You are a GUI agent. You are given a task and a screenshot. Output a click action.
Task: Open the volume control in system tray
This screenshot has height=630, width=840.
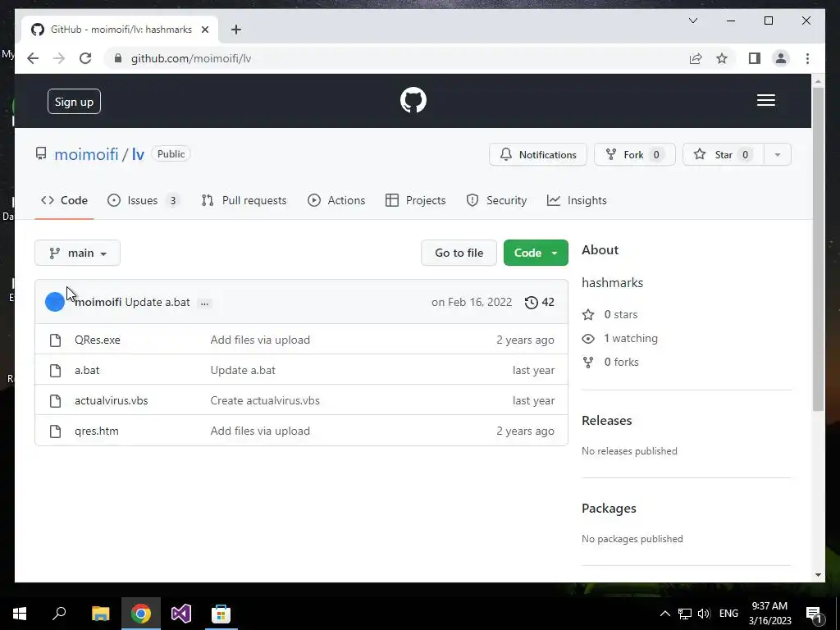coord(704,614)
